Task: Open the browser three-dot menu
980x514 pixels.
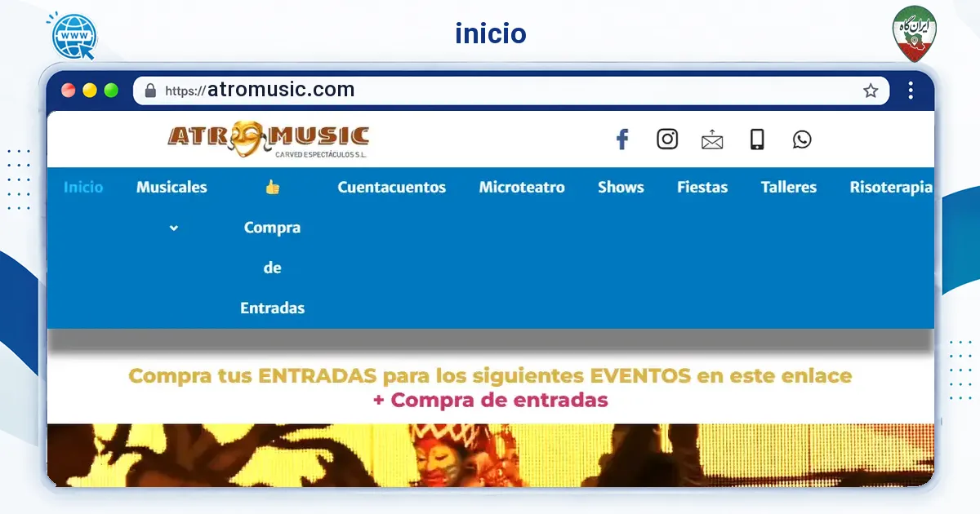Action: [910, 91]
